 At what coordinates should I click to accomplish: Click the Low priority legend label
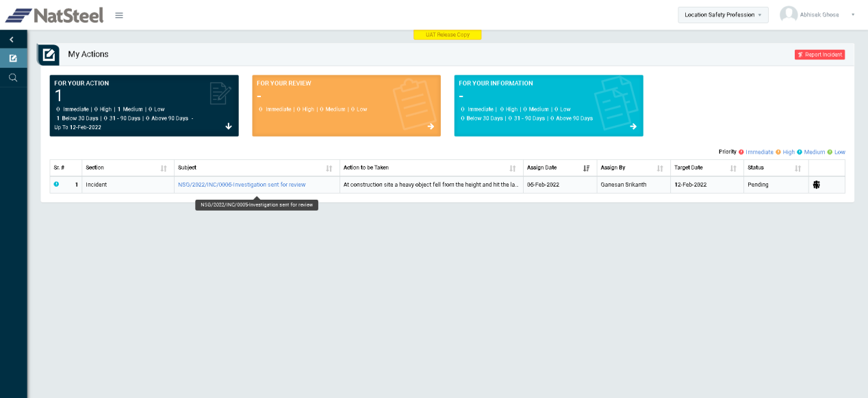click(x=840, y=152)
